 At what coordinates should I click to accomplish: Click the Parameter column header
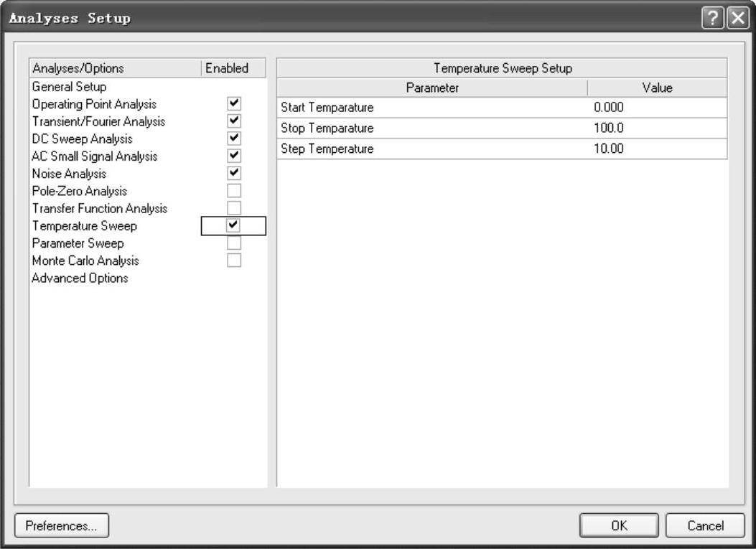coord(432,88)
